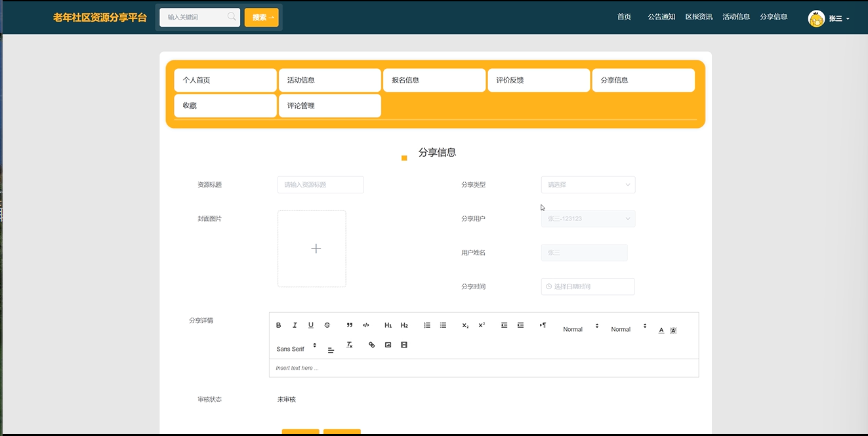The width and height of the screenshot is (868, 436).
Task: Apply Heading 1 style
Action: (388, 325)
